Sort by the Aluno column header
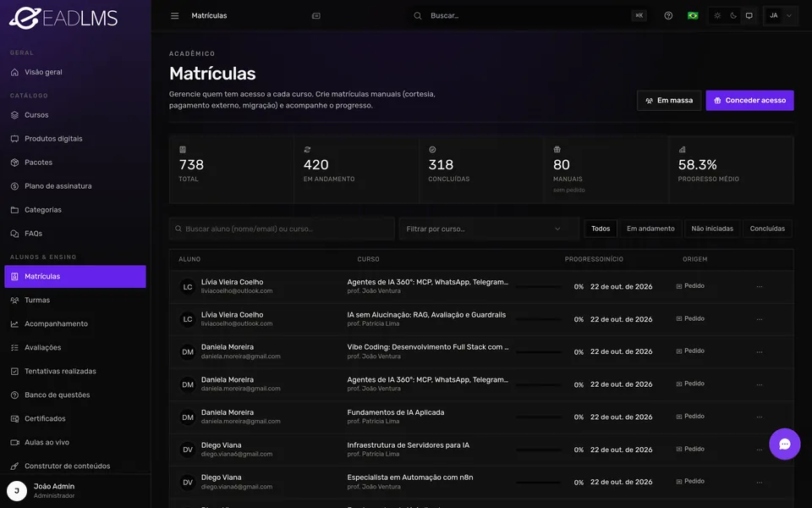The width and height of the screenshot is (812, 508). click(x=189, y=259)
